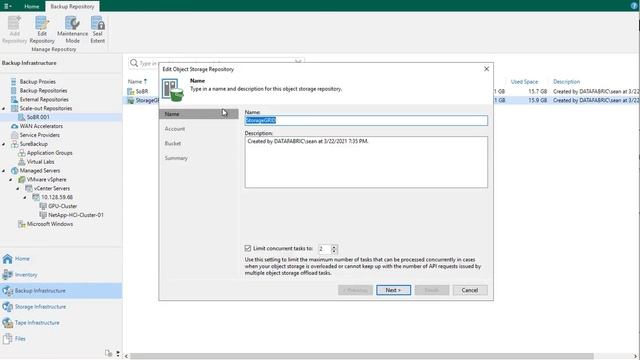Viewport: 640px width, 360px height.
Task: Sort list by Description column header
Action: [566, 82]
